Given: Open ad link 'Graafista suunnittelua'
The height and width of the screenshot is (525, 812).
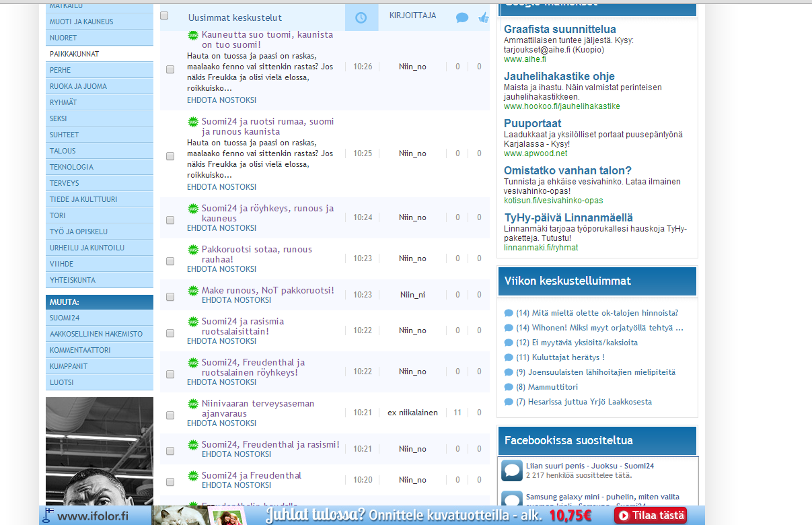Looking at the screenshot, I should (560, 29).
